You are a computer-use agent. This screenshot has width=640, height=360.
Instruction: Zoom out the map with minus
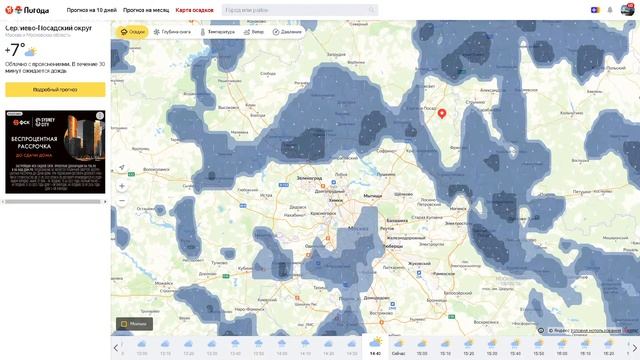click(122, 201)
